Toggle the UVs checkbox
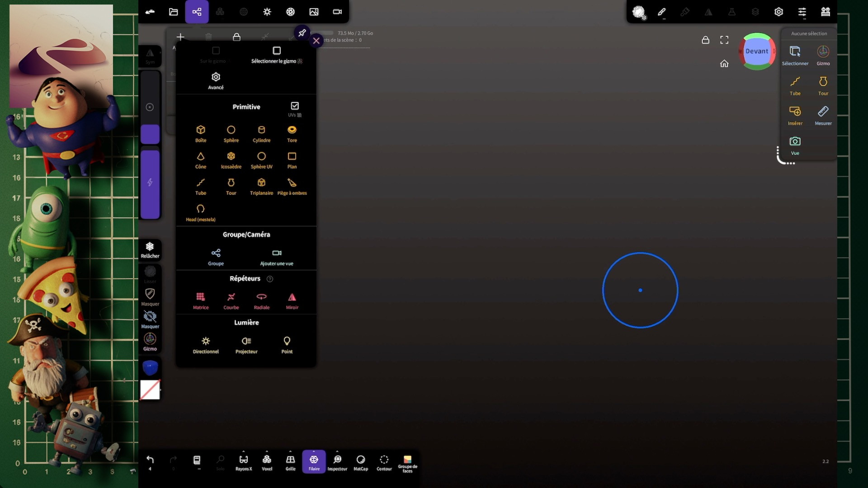This screenshot has height=488, width=868. [295, 106]
